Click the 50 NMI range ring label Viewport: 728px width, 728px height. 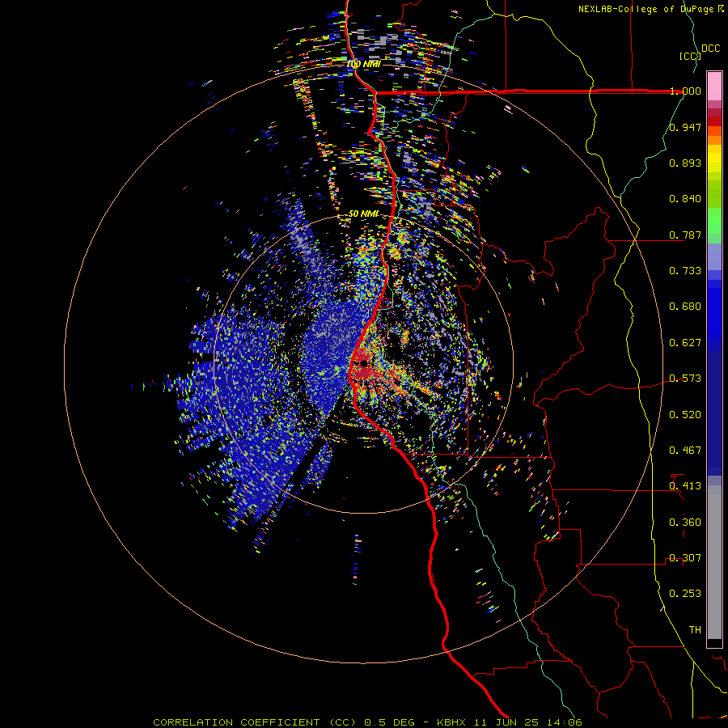(x=363, y=214)
